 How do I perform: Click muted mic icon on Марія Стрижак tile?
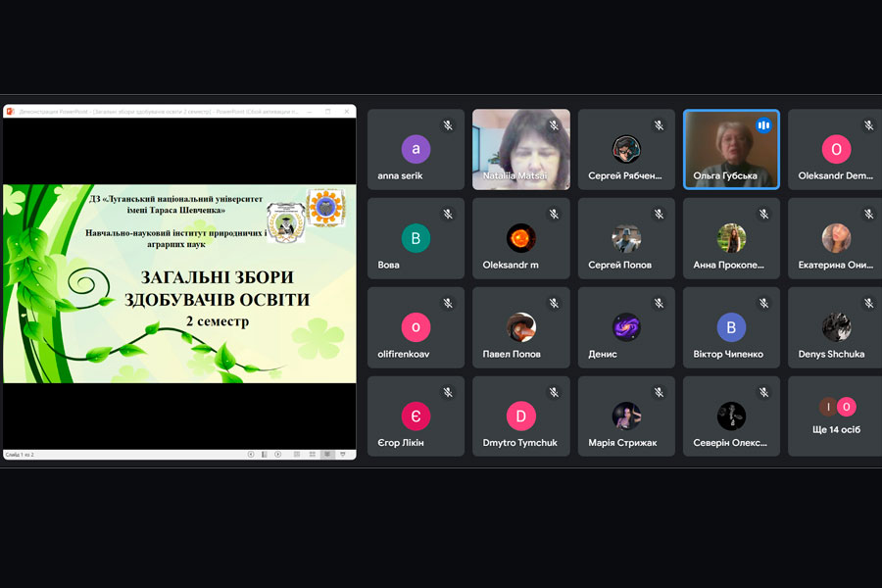tap(659, 392)
